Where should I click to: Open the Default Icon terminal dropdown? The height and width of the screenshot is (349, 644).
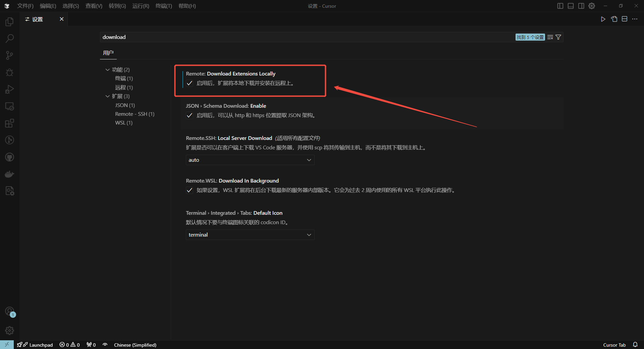(250, 235)
